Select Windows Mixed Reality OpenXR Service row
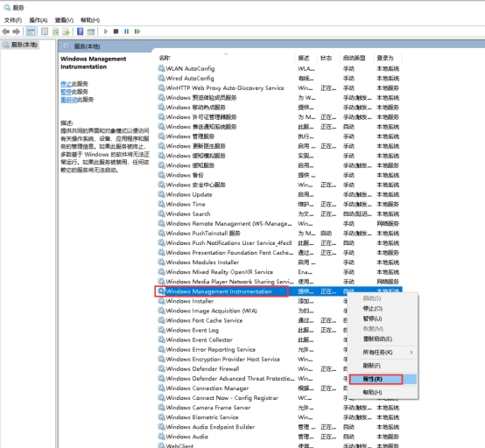The width and height of the screenshot is (485, 448). tap(279, 272)
